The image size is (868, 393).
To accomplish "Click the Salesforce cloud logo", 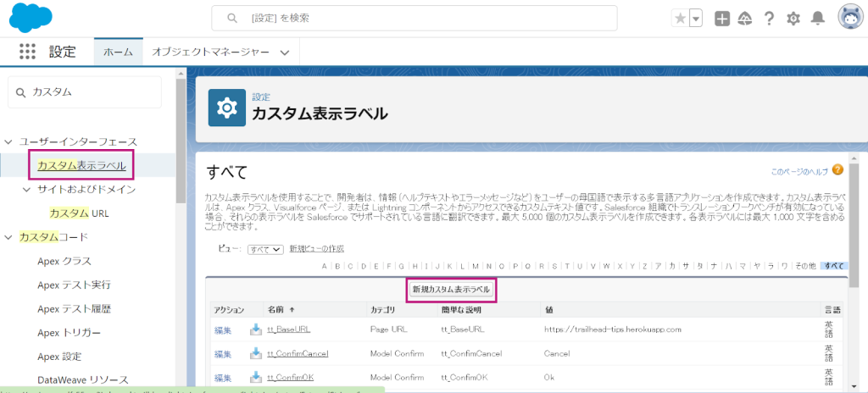I will pos(31,18).
